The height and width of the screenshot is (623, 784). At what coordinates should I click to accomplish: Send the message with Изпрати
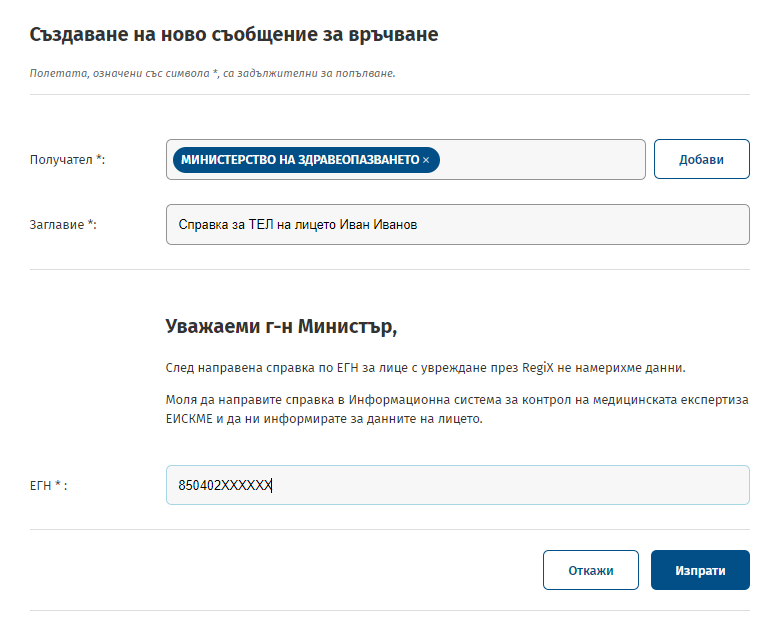(700, 570)
